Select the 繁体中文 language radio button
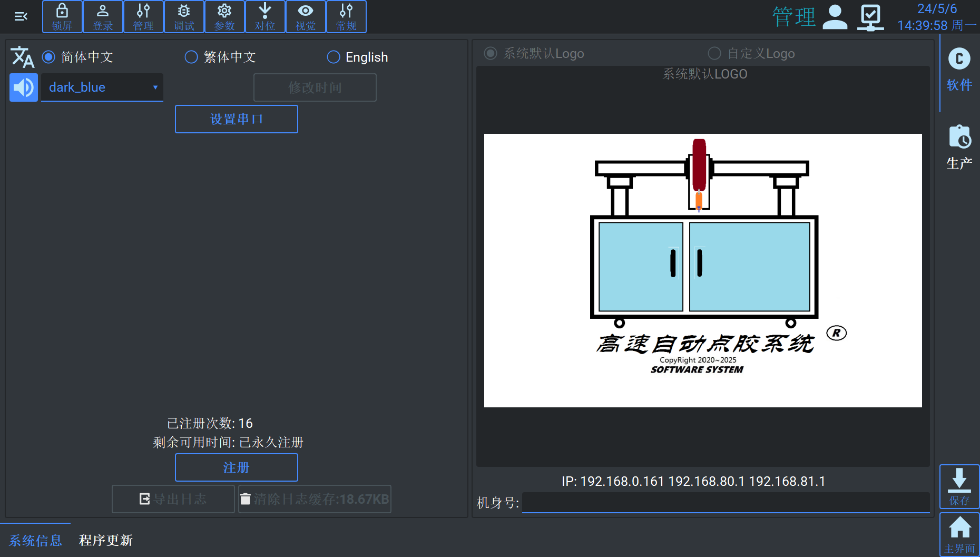Screen dimensions: 980x557 [191, 57]
